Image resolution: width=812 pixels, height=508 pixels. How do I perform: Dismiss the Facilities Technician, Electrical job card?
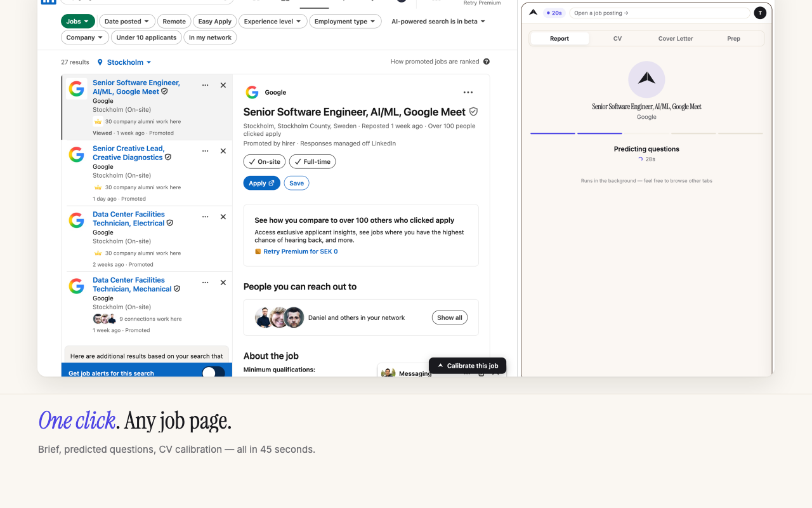point(223,217)
